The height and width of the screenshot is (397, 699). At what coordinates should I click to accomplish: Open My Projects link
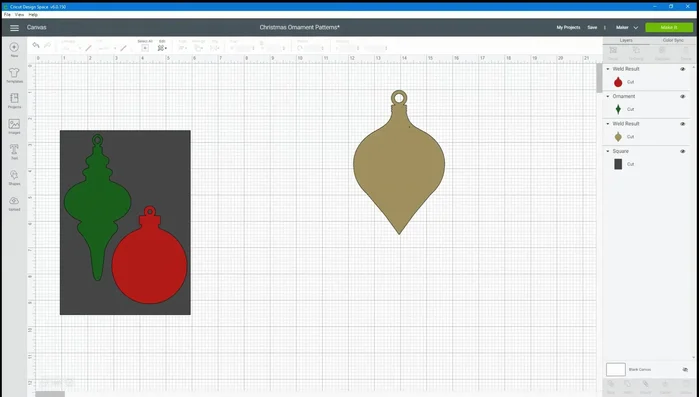[x=568, y=28]
